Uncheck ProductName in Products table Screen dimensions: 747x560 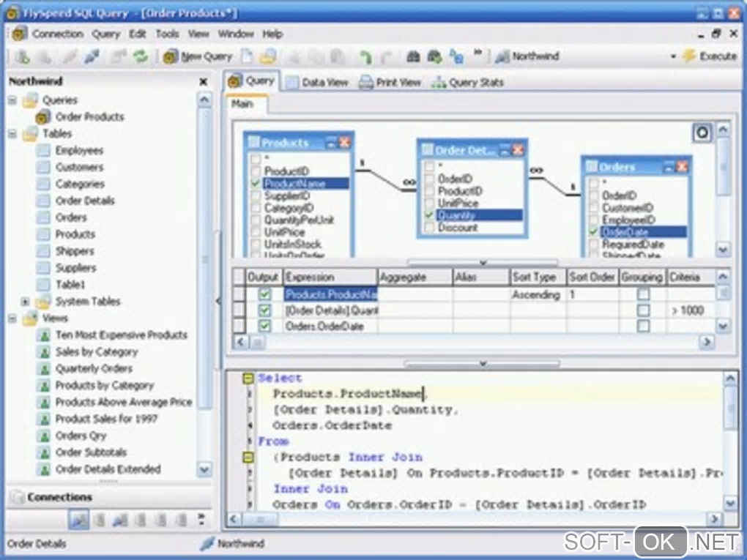tap(256, 183)
